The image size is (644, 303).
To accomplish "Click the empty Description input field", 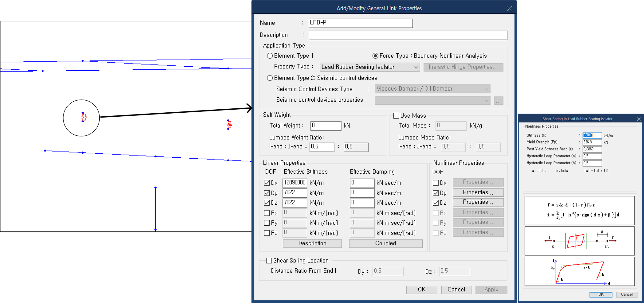I will [408, 35].
